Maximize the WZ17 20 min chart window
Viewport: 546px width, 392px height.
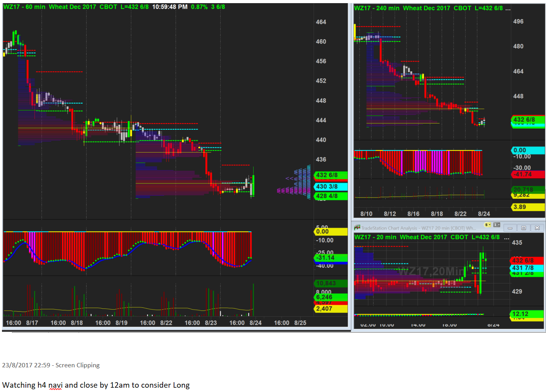pyautogui.click(x=523, y=228)
